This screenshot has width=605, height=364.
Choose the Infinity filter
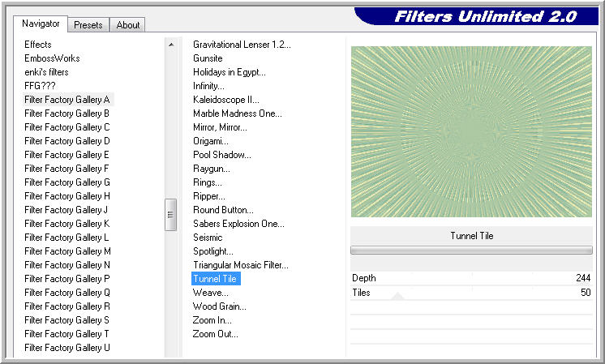(x=208, y=86)
